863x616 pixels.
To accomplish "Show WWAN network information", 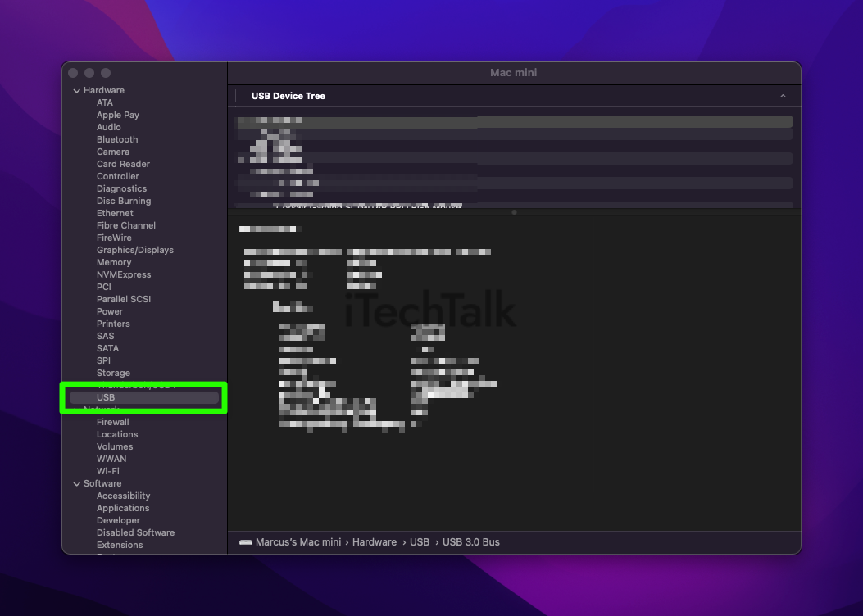I will pyautogui.click(x=111, y=459).
